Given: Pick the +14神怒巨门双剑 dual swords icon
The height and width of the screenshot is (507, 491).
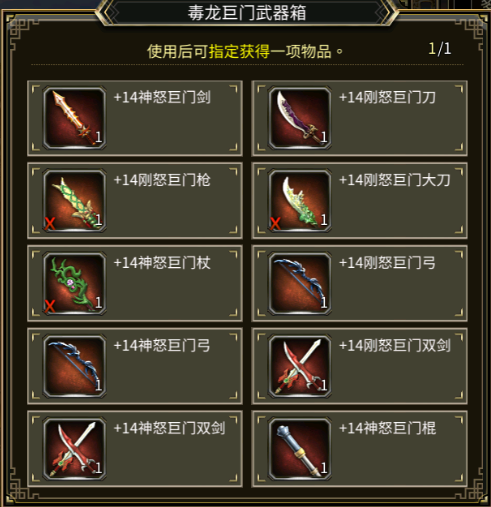Looking at the screenshot, I should [x=75, y=449].
